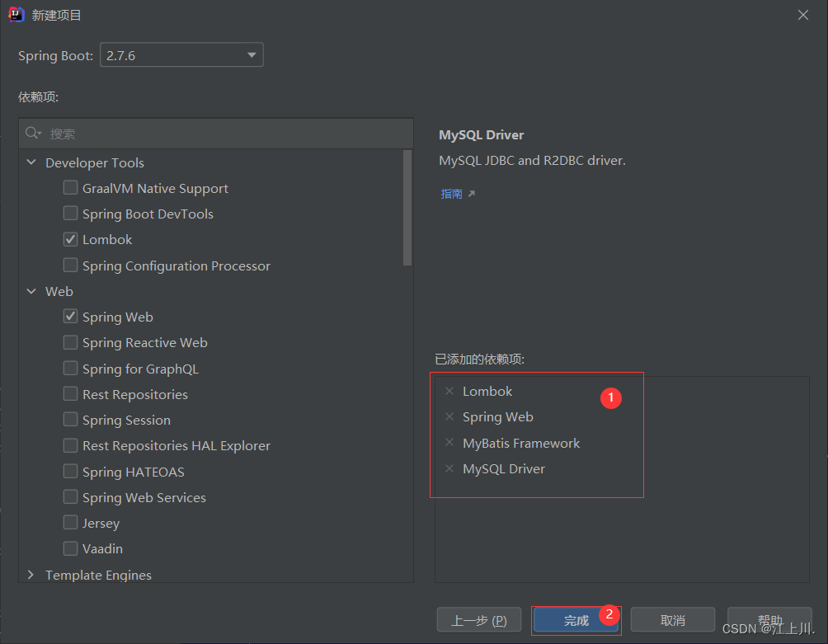Screen dimensions: 828x644
Task: Open the Spring Boot version dropdown
Action: pos(181,55)
